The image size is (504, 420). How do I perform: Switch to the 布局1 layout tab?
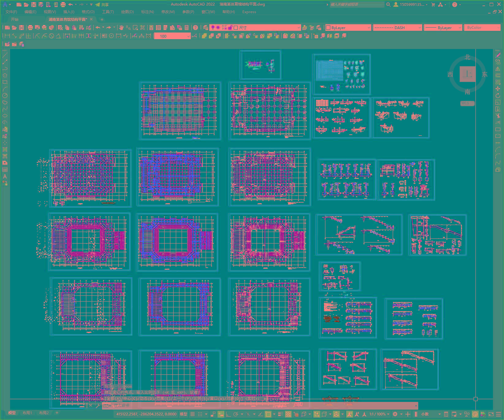[27, 413]
